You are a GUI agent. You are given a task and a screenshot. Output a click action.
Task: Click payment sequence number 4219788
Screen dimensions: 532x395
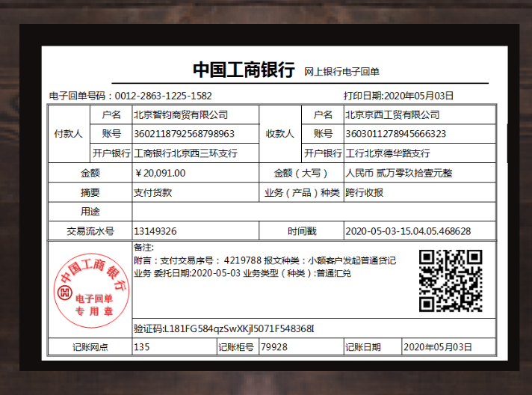point(243,260)
